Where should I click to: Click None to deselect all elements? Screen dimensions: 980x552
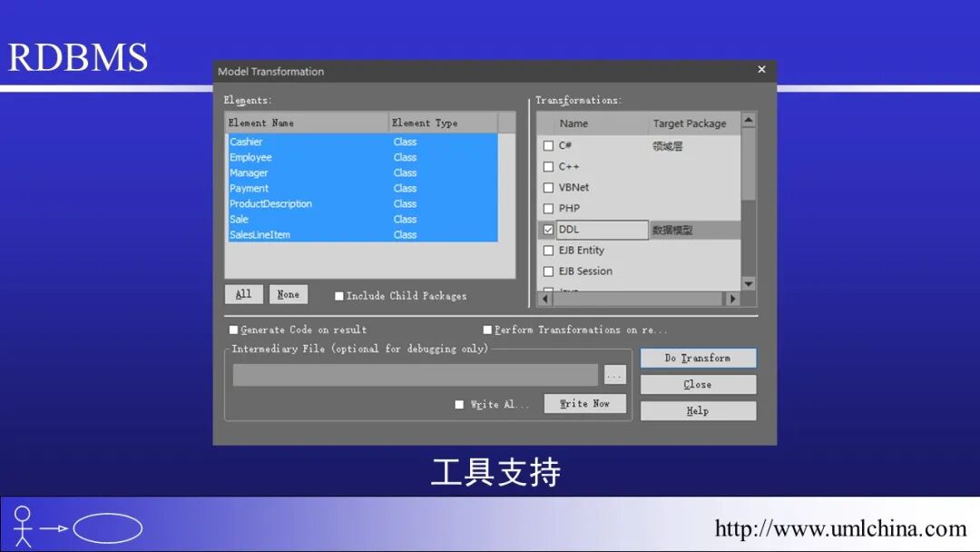point(289,293)
